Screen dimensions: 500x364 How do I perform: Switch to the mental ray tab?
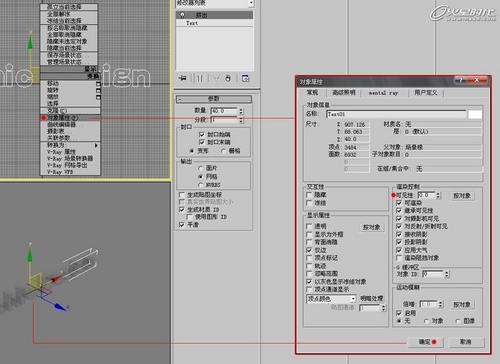pos(384,93)
